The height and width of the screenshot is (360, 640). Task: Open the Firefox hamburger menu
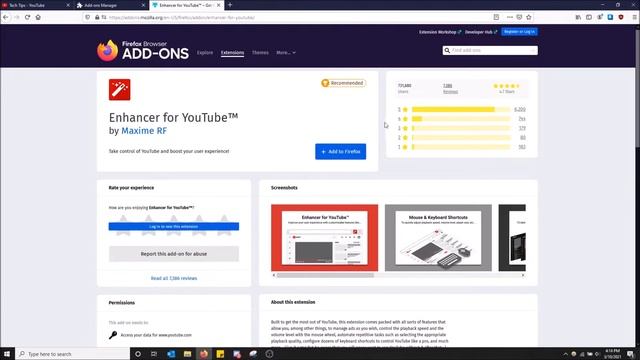634,17
